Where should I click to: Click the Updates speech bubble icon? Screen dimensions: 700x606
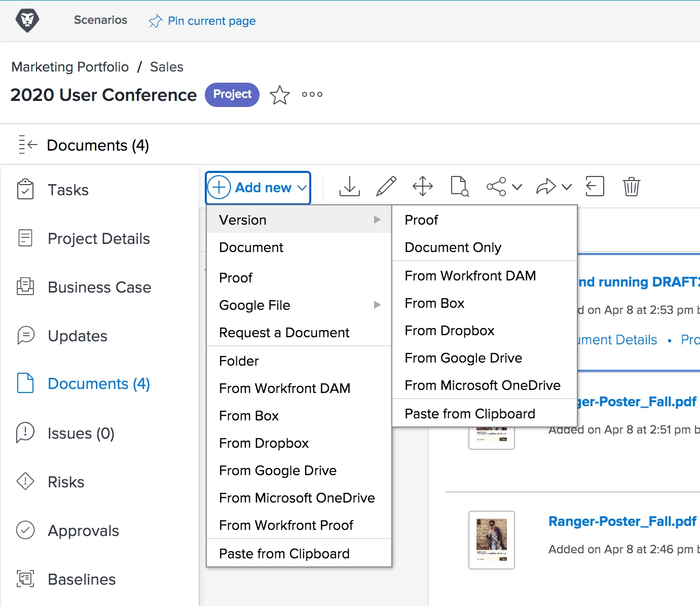click(x=25, y=335)
